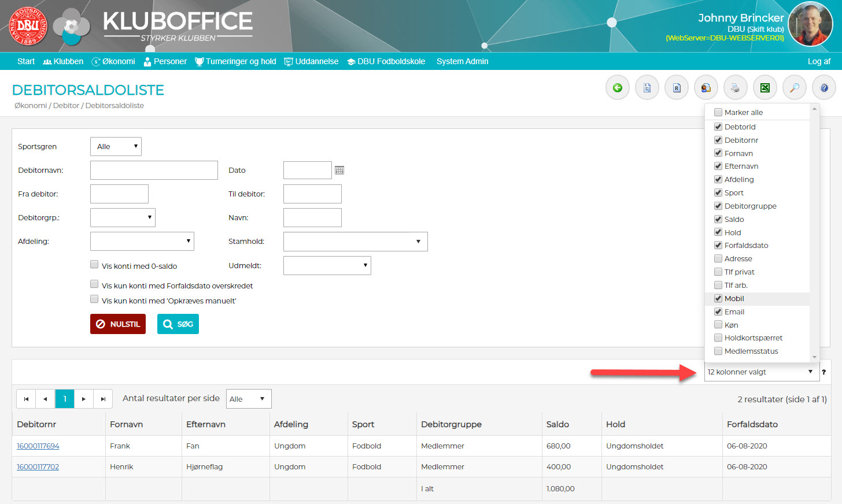
Task: Toggle the 'Marker alle' checkbox
Action: tap(718, 112)
